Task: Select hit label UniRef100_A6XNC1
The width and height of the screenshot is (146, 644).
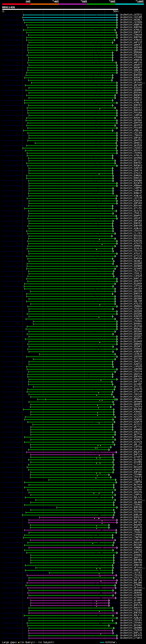Action: point(131,261)
